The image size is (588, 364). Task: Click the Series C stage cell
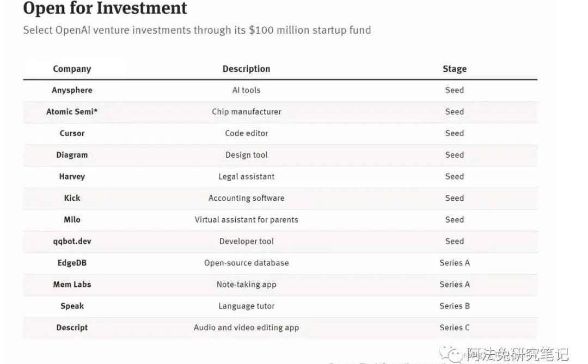pos(455,328)
